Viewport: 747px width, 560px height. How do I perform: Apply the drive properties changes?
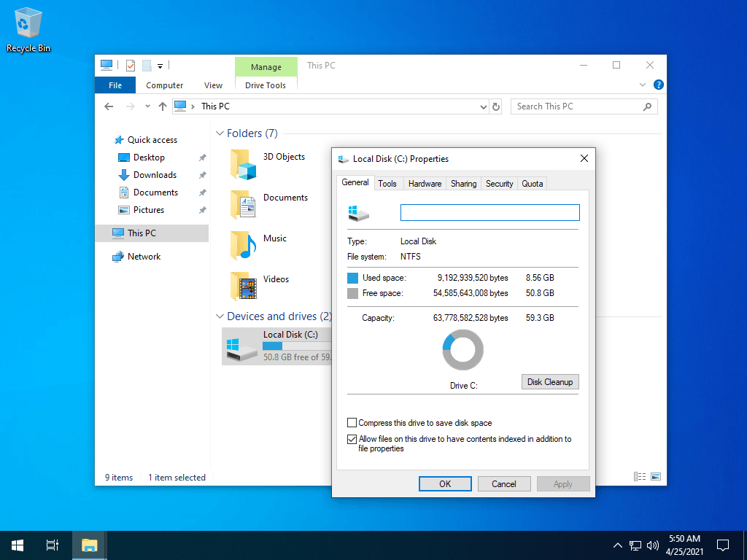coord(563,483)
